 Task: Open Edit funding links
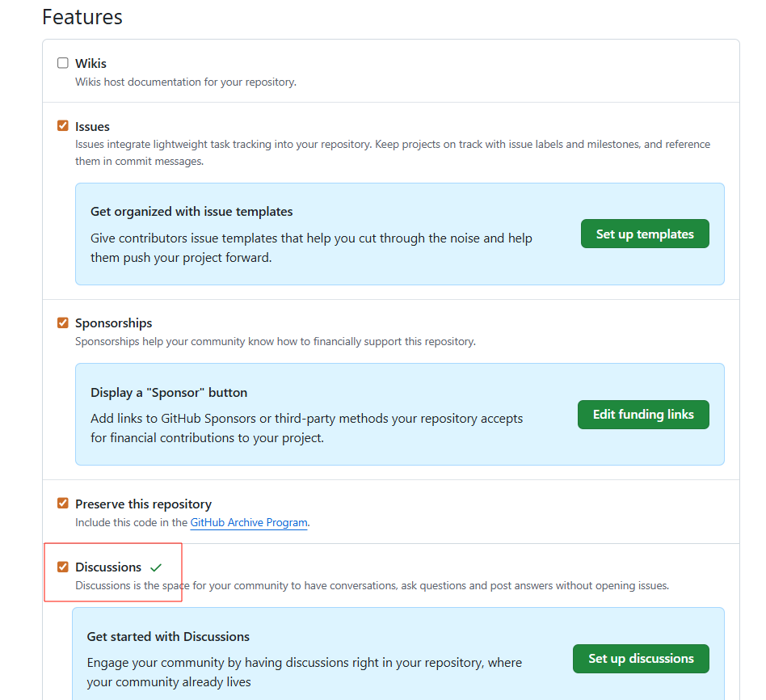[643, 415]
